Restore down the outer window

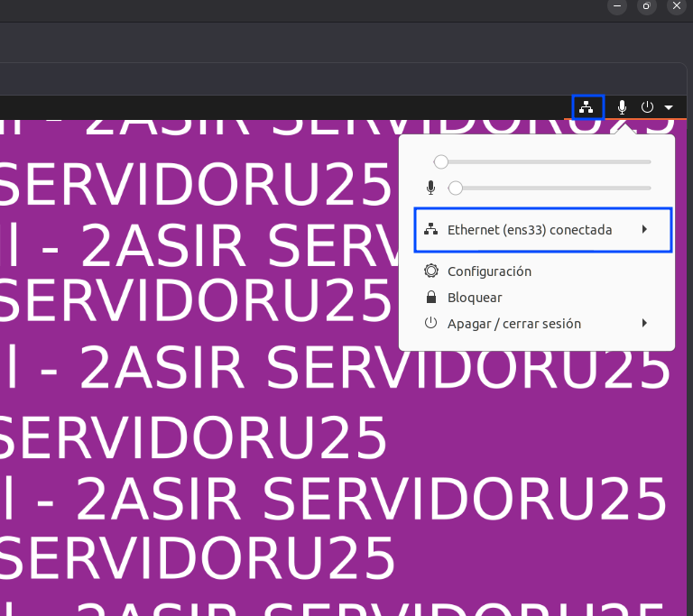point(647,5)
